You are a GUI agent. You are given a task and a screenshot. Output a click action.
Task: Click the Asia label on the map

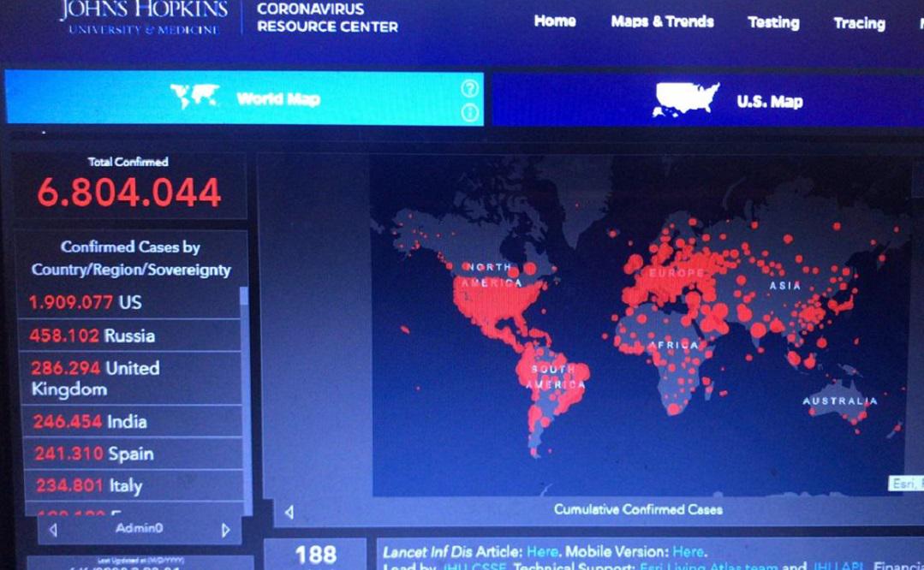click(x=785, y=286)
